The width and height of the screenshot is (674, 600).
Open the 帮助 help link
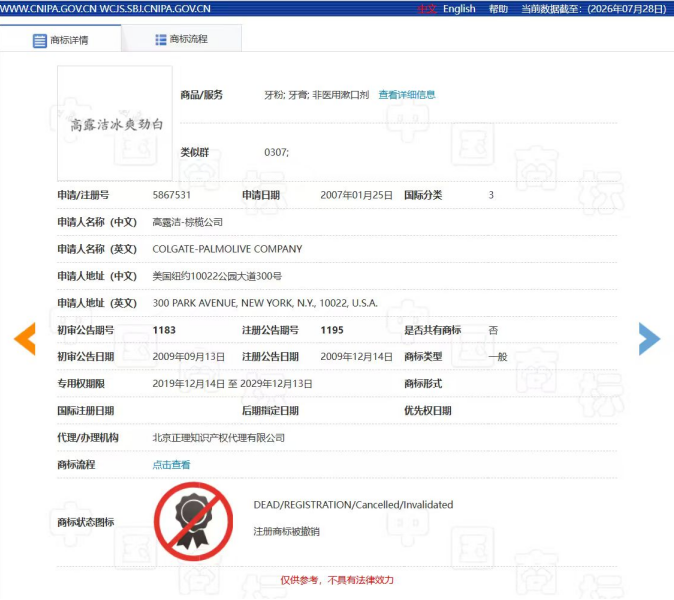[x=498, y=9]
